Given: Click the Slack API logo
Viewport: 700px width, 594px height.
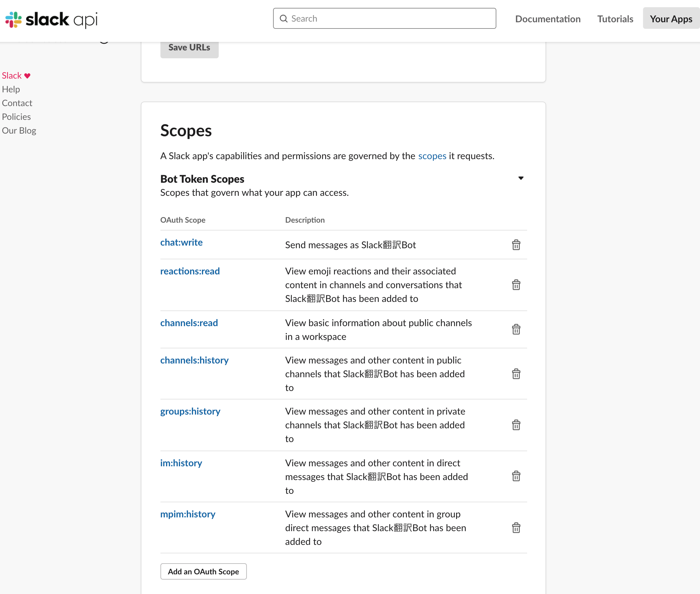Looking at the screenshot, I should point(51,19).
